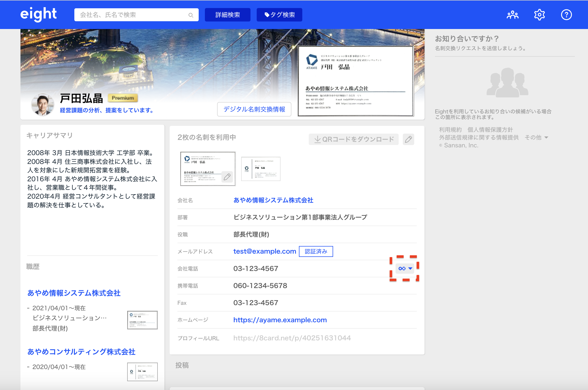This screenshot has width=588, height=390.
Task: Click pencil icon on selected business card
Action: point(227,177)
